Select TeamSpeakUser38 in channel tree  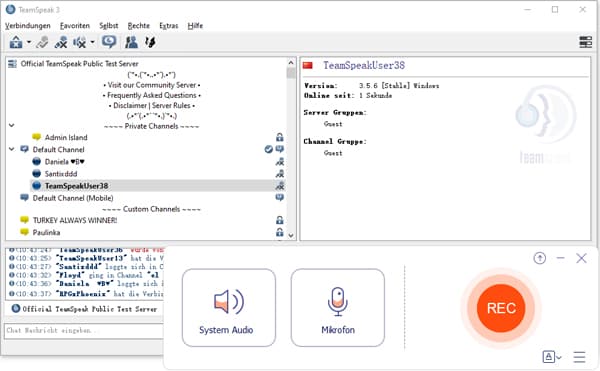tap(76, 186)
